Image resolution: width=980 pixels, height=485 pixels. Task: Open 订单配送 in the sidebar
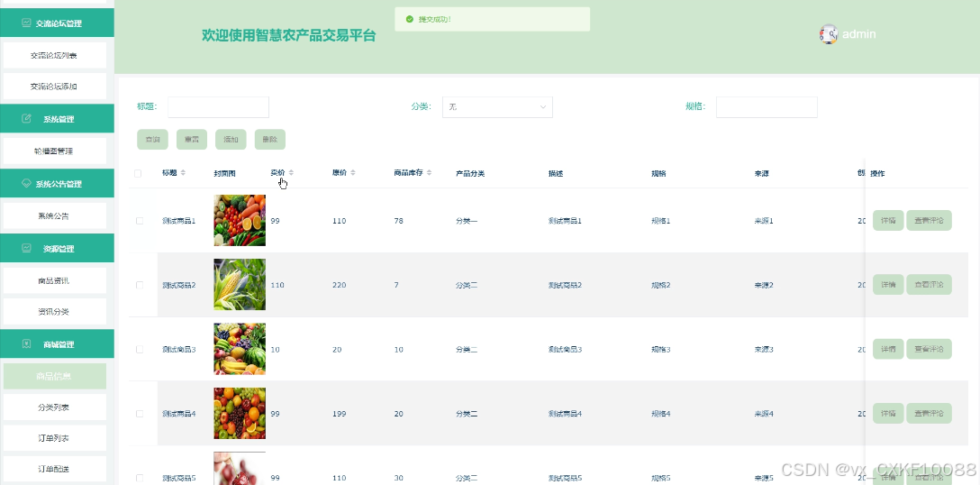[55, 469]
